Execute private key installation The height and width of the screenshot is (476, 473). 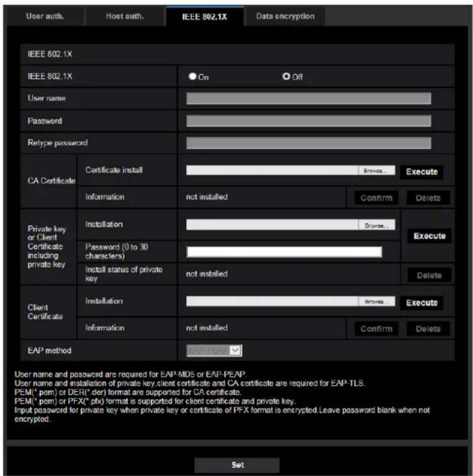(429, 236)
